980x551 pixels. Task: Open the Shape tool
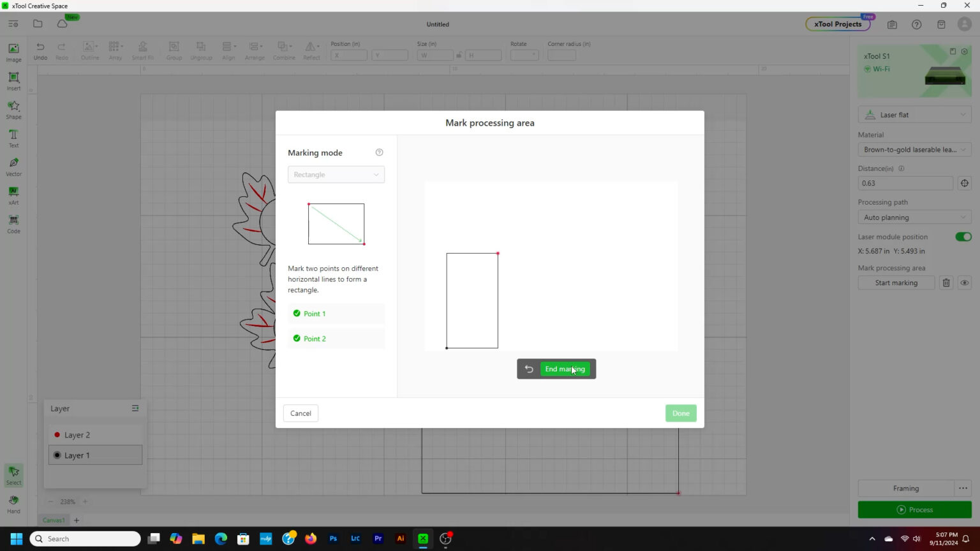coord(13,109)
